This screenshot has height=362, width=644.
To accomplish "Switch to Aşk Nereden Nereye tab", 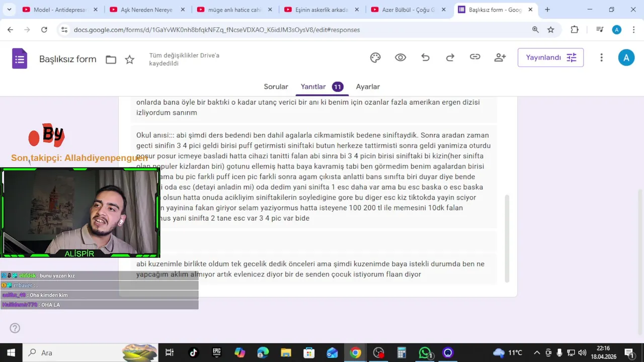I will (147, 10).
